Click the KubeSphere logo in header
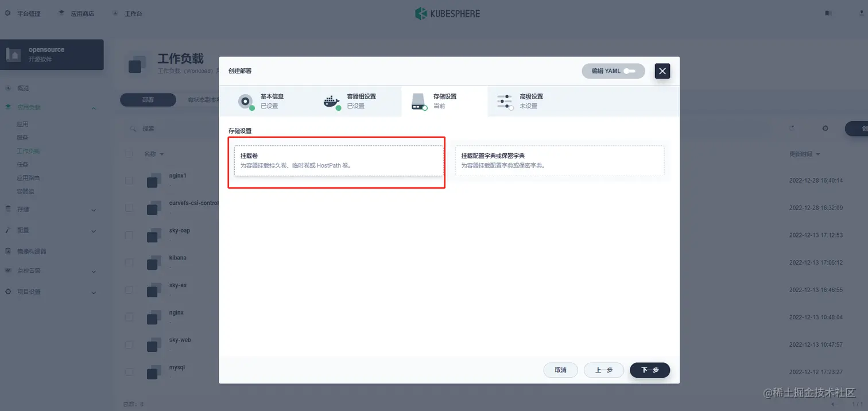The height and width of the screenshot is (411, 868). 447,13
